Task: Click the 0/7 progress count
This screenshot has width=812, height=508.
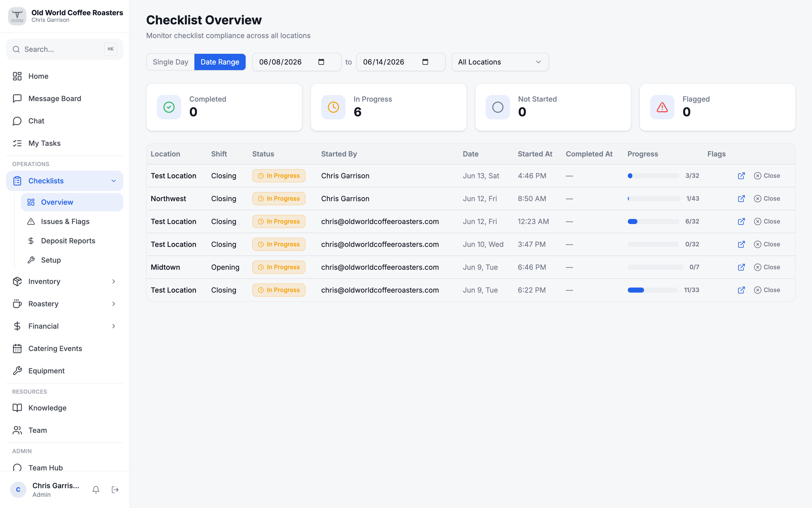Action: (694, 267)
